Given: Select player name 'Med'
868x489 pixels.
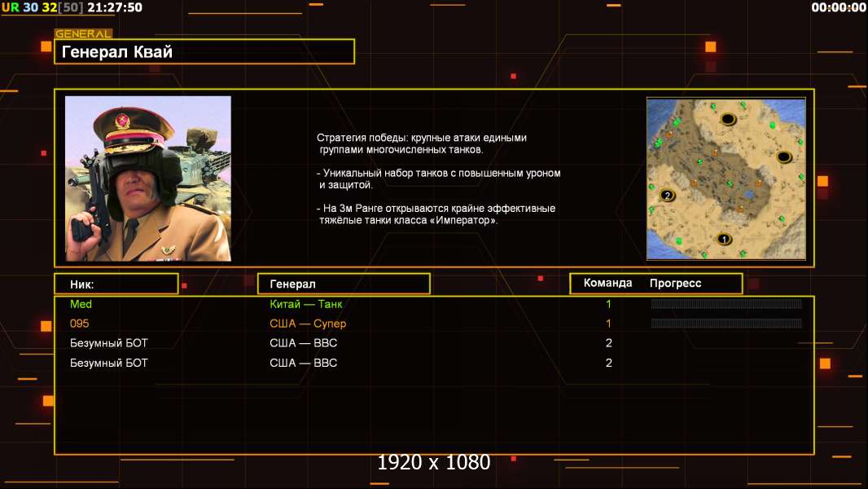Looking at the screenshot, I should [81, 304].
